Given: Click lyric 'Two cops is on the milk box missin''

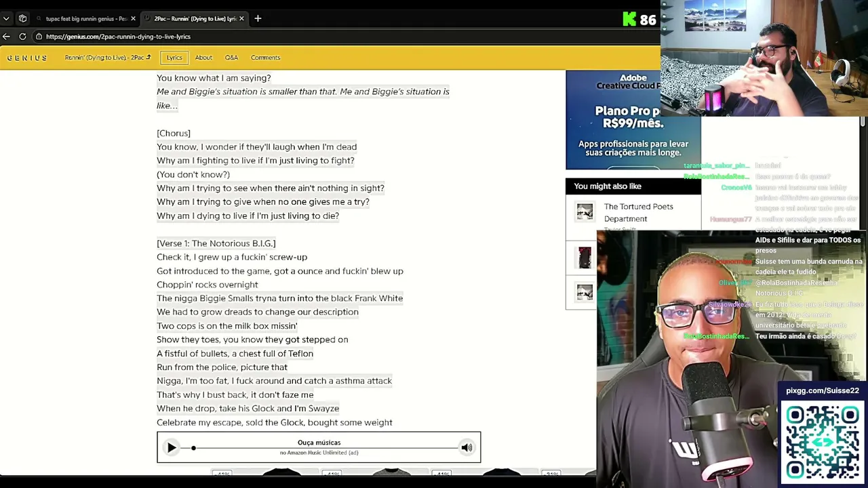Looking at the screenshot, I should click(227, 326).
